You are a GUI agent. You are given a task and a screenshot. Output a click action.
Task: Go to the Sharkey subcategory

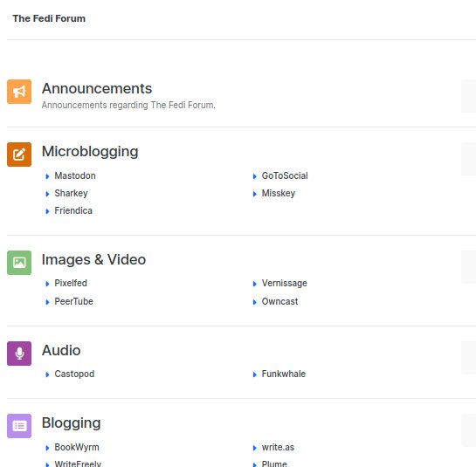pos(71,193)
